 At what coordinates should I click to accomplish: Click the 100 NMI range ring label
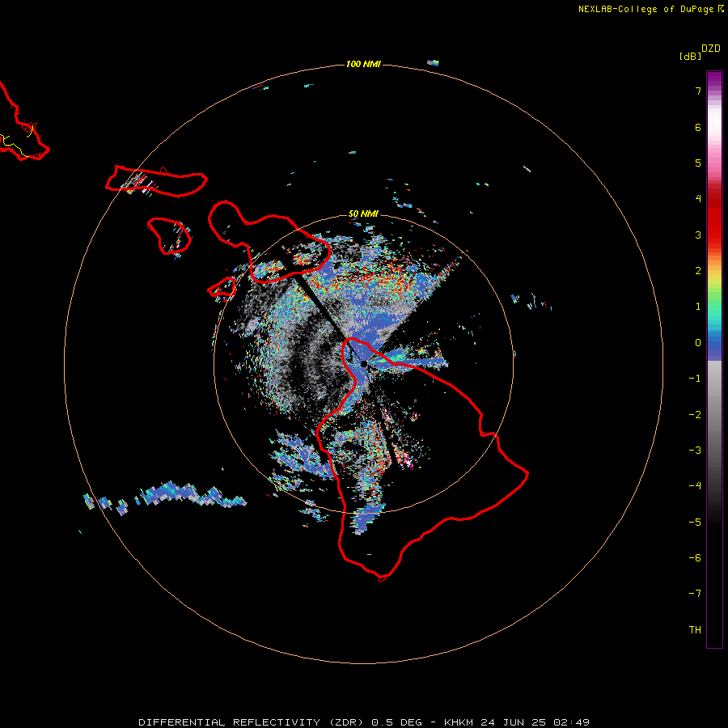(363, 64)
